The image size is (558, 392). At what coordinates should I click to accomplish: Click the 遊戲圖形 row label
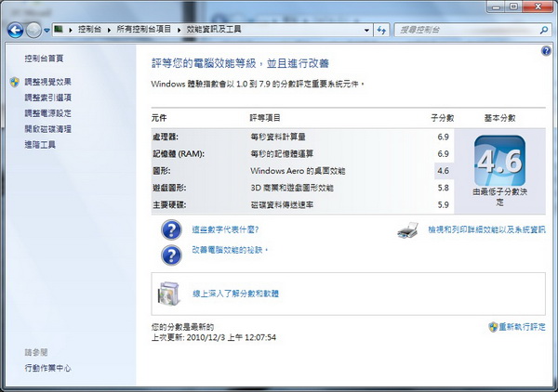[169, 188]
